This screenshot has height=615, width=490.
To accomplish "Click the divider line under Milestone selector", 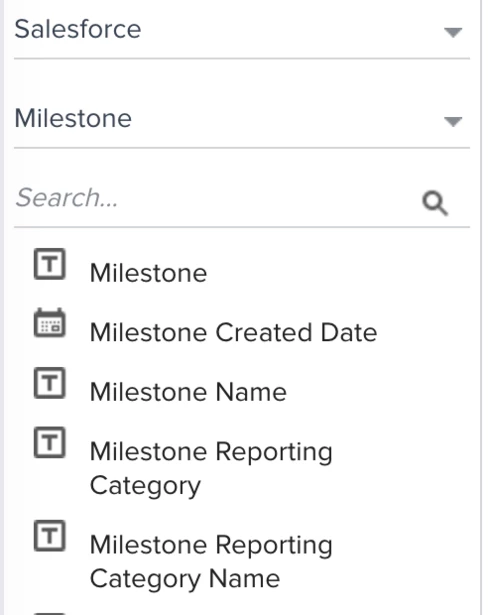I will [242, 148].
